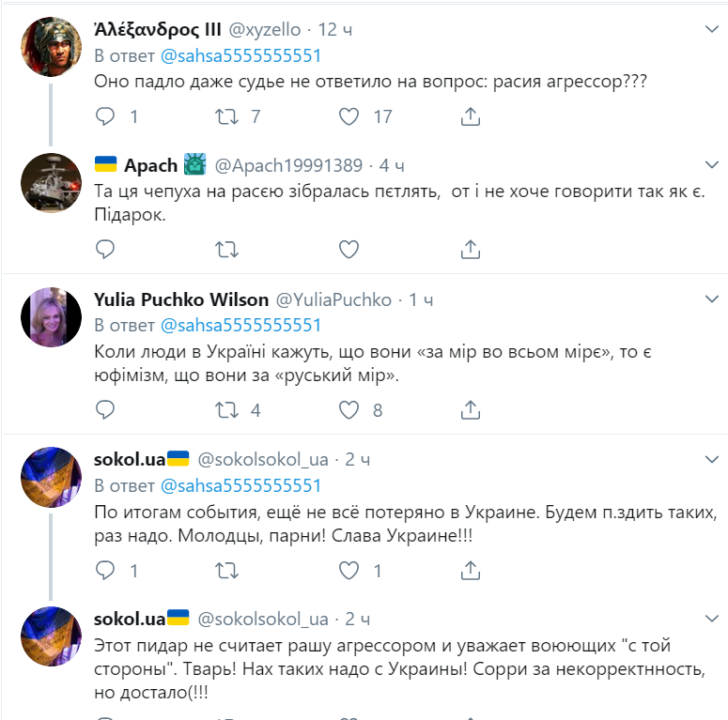Retweet the Αλέξανδρος III tweet
728x720 pixels.
227,116
